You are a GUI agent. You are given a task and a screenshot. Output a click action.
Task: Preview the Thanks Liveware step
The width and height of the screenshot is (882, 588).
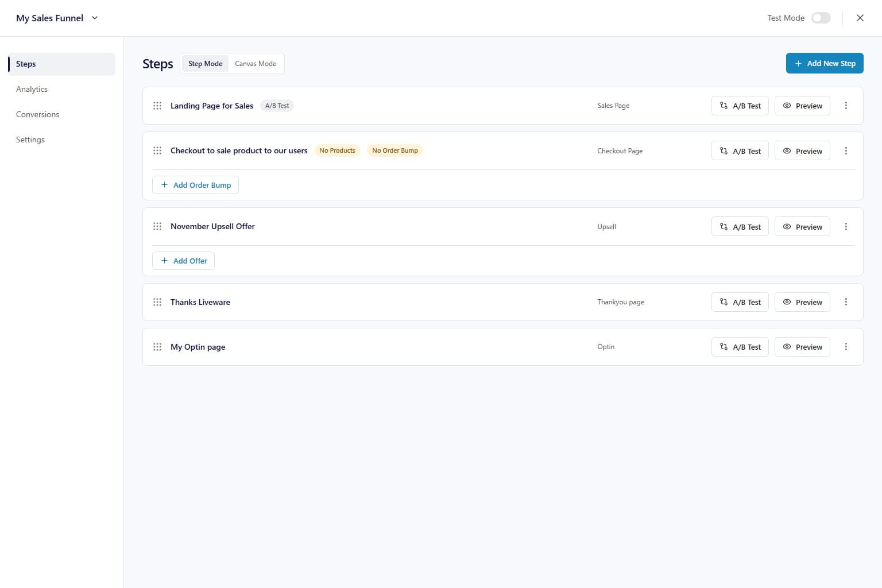[x=802, y=302]
